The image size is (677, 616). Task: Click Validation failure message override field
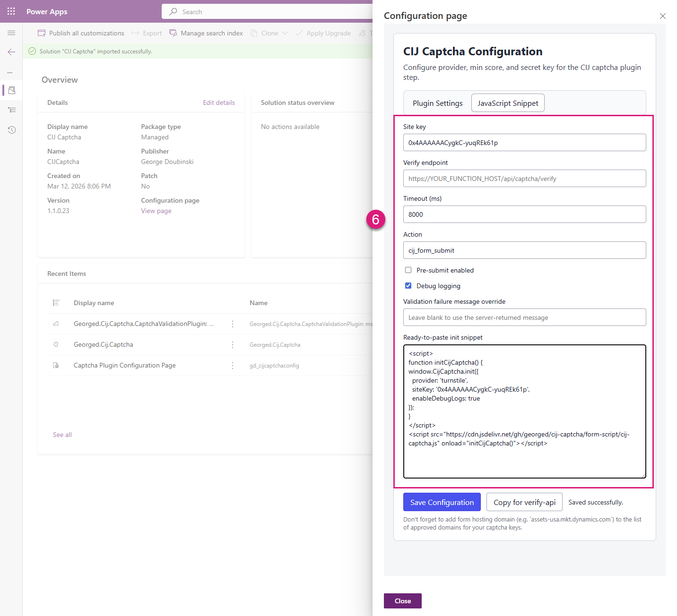(525, 317)
